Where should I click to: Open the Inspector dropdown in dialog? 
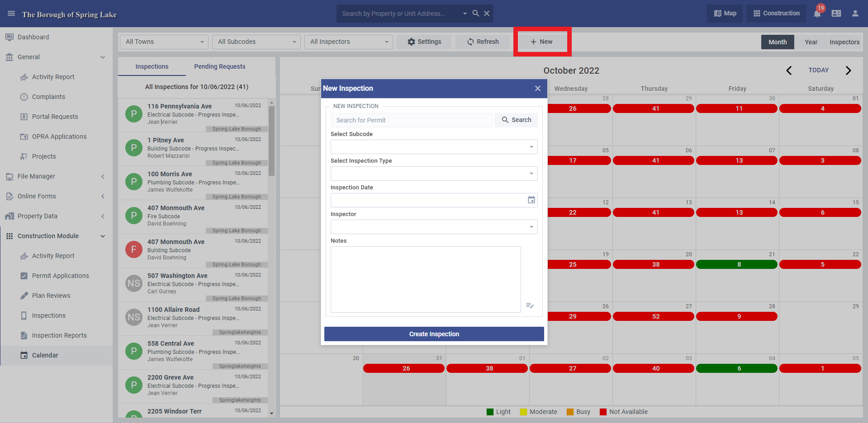coord(434,227)
